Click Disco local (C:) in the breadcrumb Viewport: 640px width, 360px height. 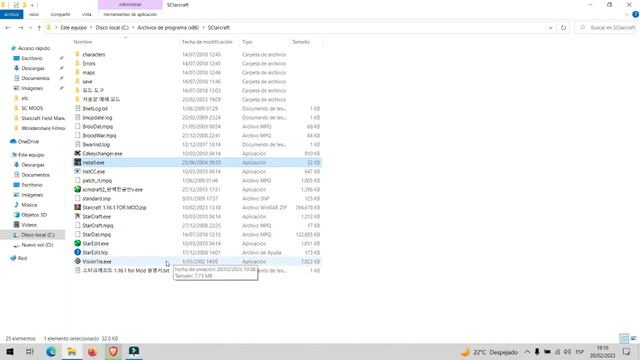click(112, 28)
